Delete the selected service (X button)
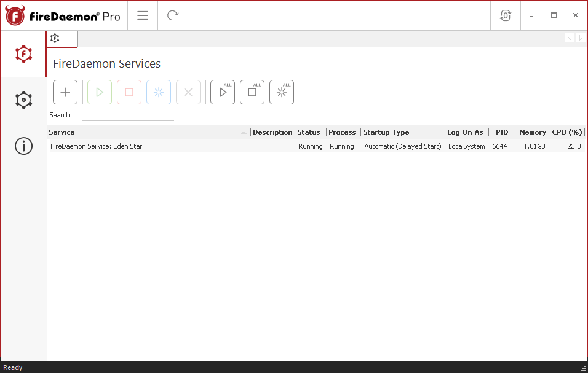The width and height of the screenshot is (588, 373). coord(188,92)
